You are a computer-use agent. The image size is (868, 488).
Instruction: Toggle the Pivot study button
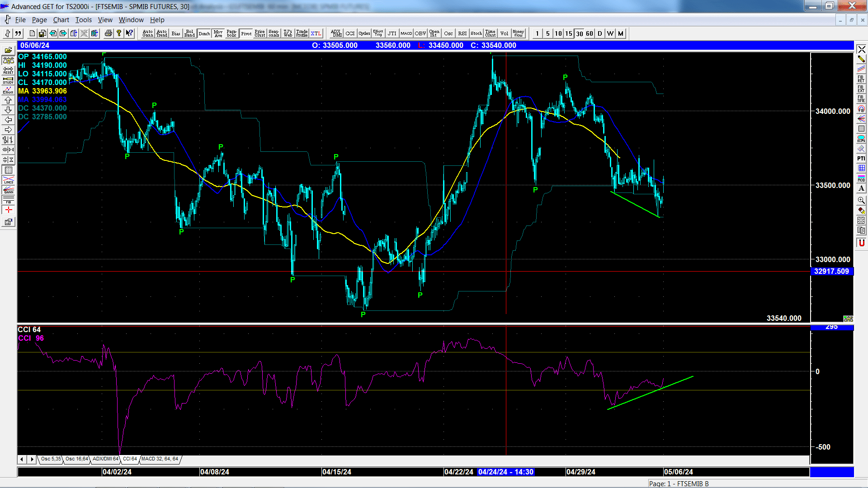[246, 33]
